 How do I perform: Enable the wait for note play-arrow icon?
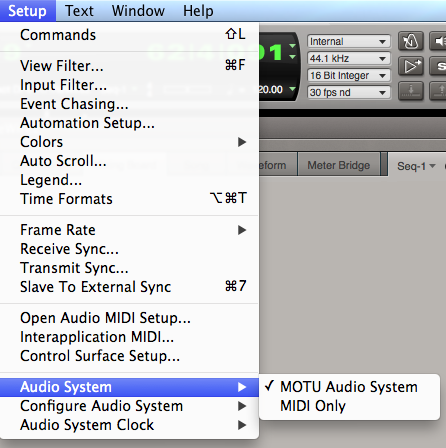pyautogui.click(x=410, y=66)
